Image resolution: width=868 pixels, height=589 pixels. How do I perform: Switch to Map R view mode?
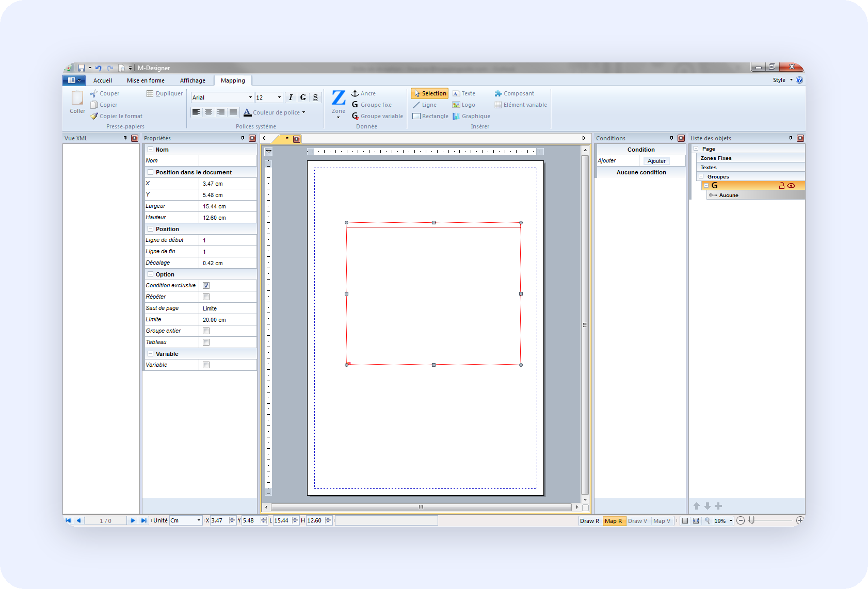[614, 521]
